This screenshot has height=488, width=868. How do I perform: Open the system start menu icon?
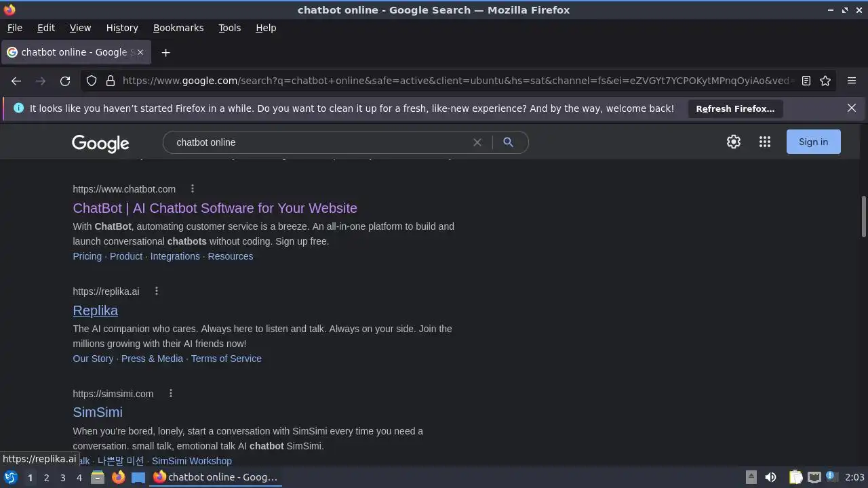(10, 477)
